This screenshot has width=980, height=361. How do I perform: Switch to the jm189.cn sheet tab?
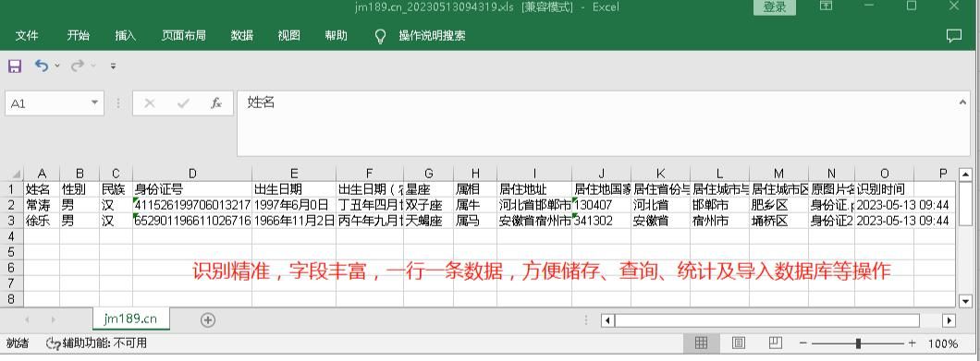pyautogui.click(x=130, y=319)
